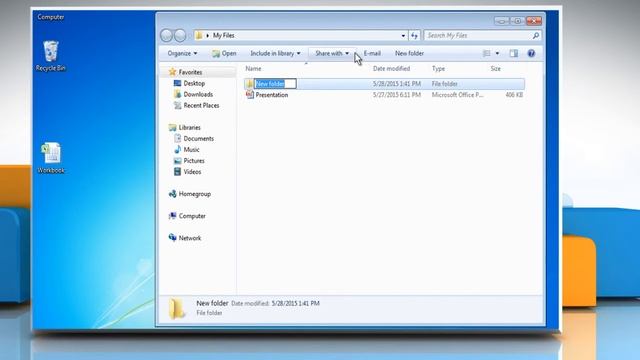Open Downloads under Favorites
Screen dimensions: 640x360
coord(198,94)
